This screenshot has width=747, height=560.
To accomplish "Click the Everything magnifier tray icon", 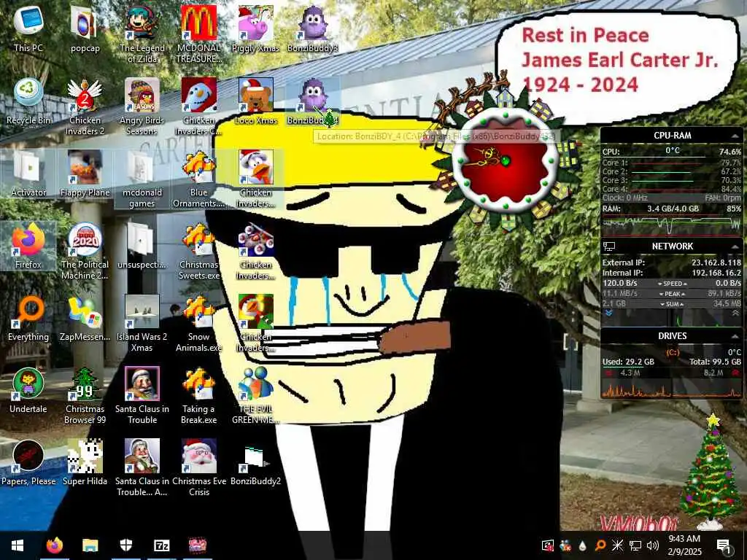I will [x=600, y=545].
